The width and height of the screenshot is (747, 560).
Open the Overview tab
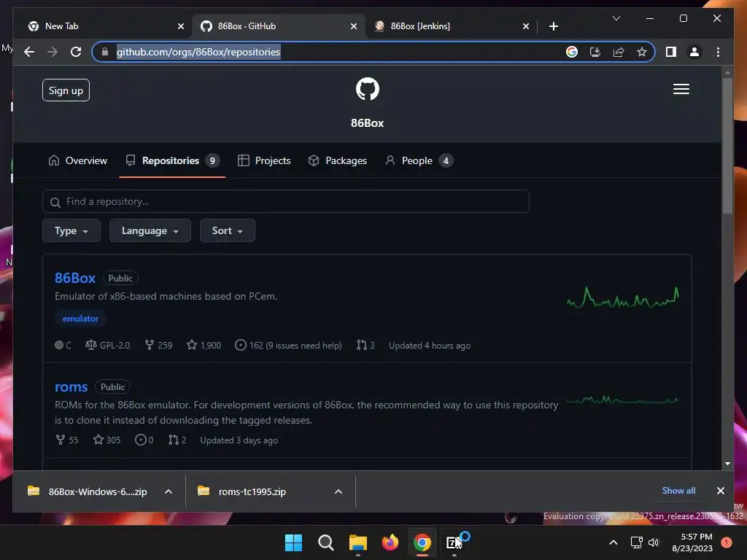point(77,160)
